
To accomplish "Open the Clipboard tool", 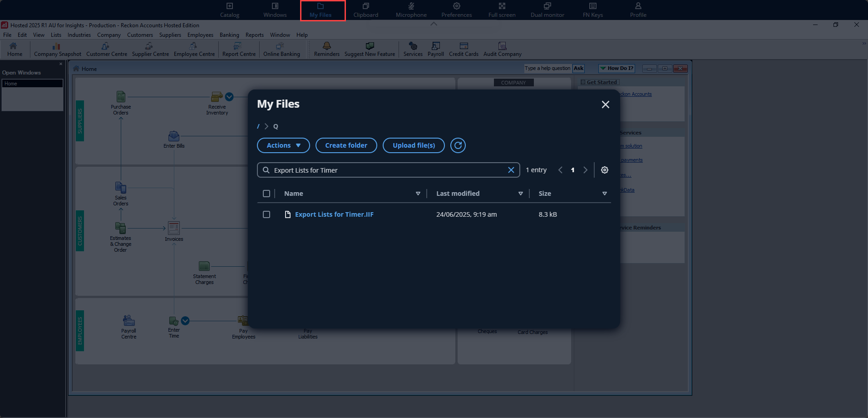I will (x=365, y=10).
